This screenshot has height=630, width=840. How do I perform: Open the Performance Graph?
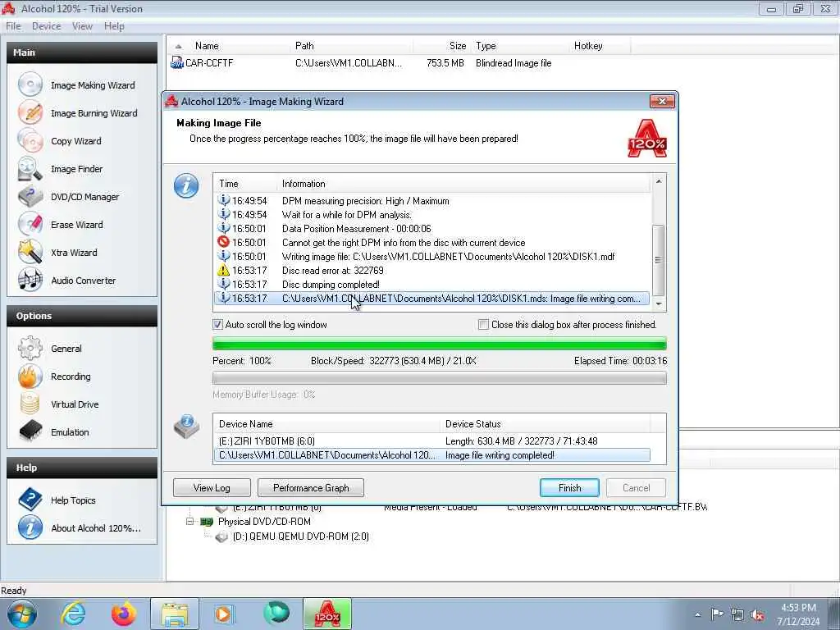(311, 487)
